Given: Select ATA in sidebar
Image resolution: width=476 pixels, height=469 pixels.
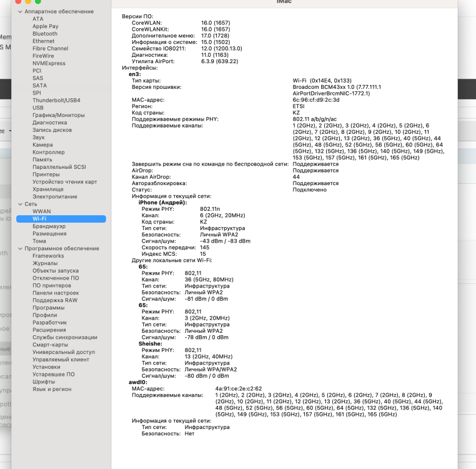Looking at the screenshot, I should pyautogui.click(x=38, y=19).
